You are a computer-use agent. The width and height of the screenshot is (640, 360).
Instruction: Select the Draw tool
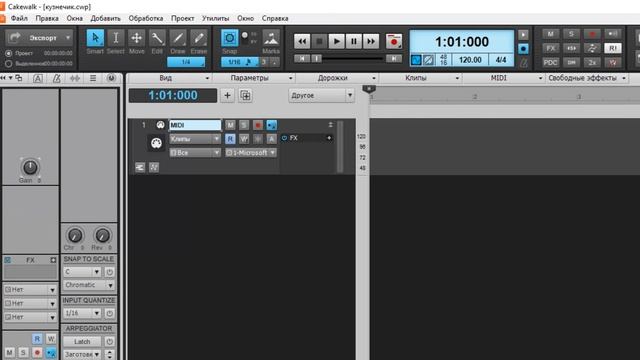pyautogui.click(x=178, y=38)
